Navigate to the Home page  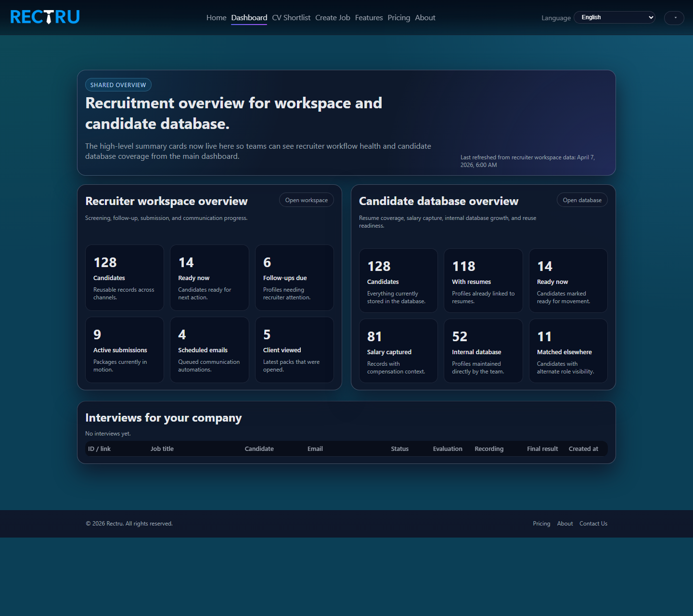tap(216, 17)
